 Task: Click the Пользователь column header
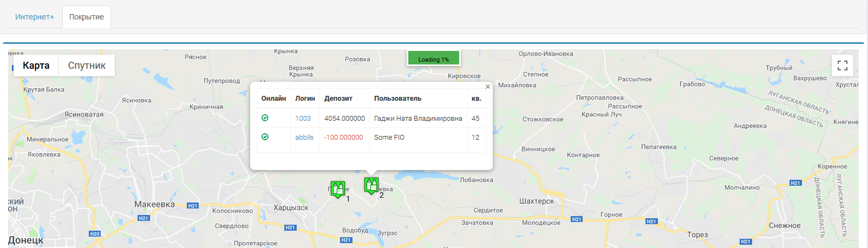[397, 99]
